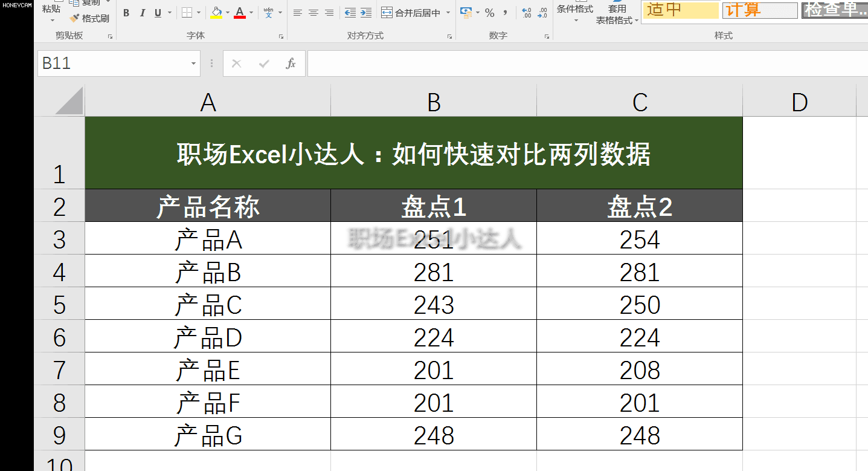Decrease indent
This screenshot has width=868, height=471.
350,13
